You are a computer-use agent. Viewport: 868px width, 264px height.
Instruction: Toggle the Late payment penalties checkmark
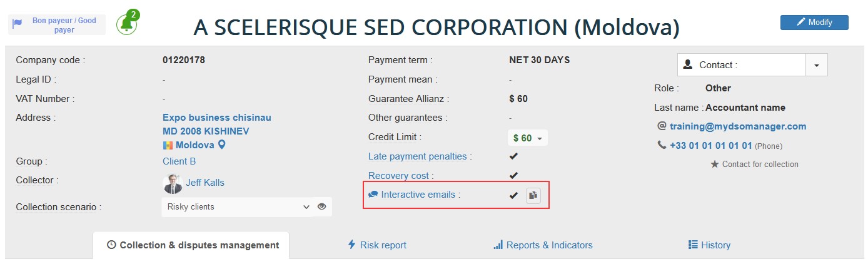click(x=513, y=156)
